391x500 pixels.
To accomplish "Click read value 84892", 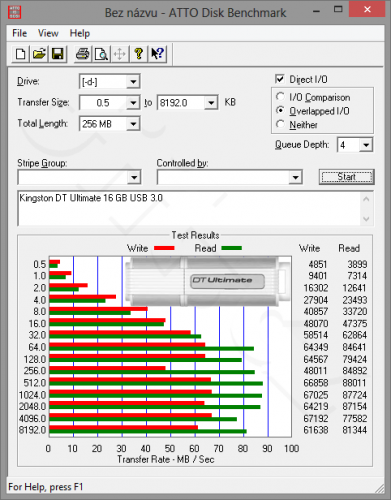I will [355, 371].
